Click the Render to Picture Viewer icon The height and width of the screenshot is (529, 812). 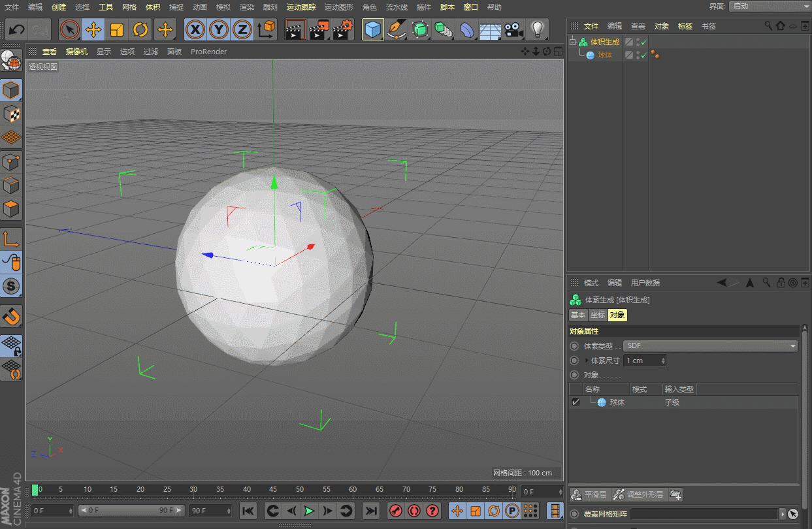click(x=319, y=29)
